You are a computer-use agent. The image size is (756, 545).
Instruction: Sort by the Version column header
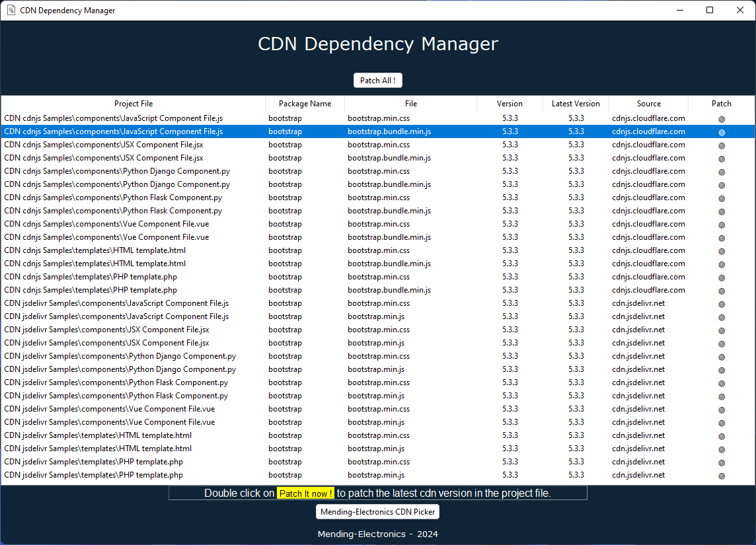click(510, 104)
